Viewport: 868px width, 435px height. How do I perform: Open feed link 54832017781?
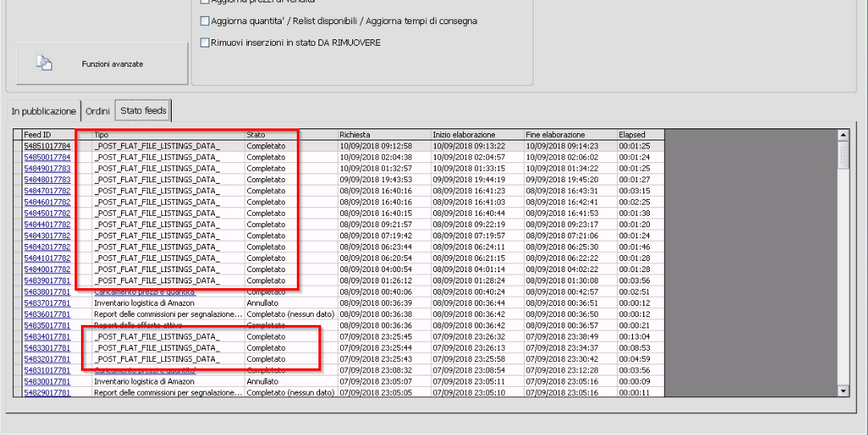tap(47, 359)
